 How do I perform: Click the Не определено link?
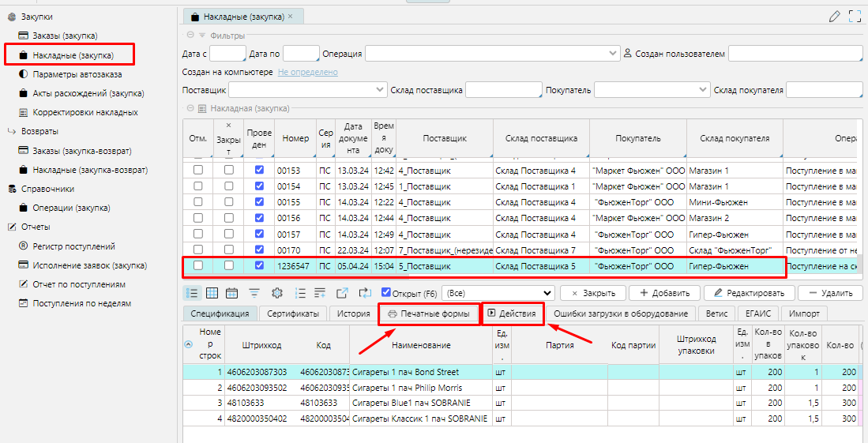307,72
